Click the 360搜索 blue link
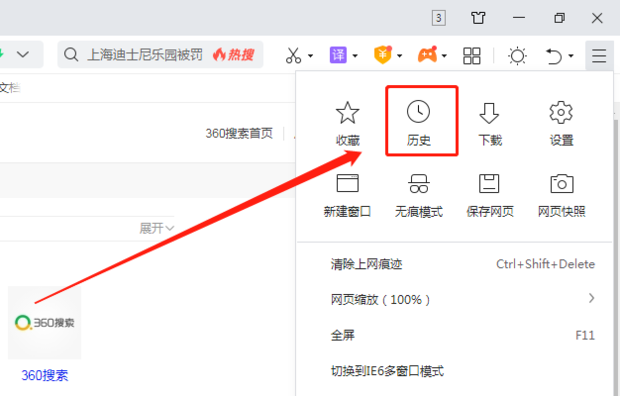 point(45,375)
